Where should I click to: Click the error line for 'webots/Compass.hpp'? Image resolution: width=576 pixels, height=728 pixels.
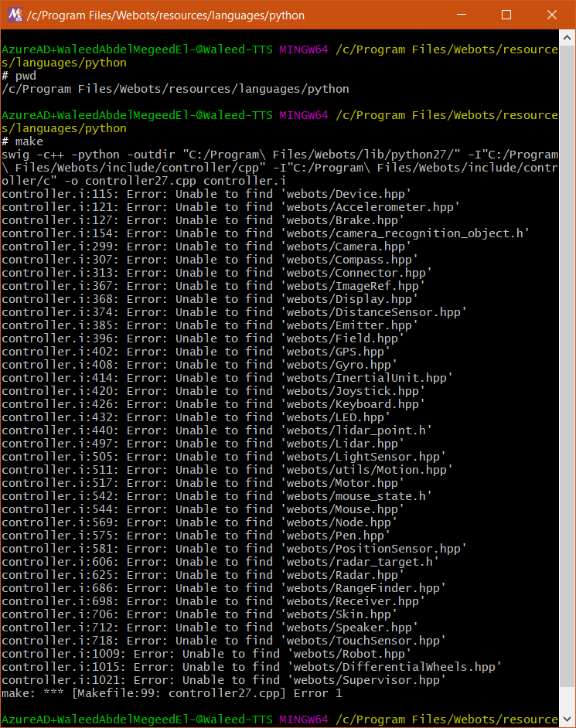[x=210, y=260]
